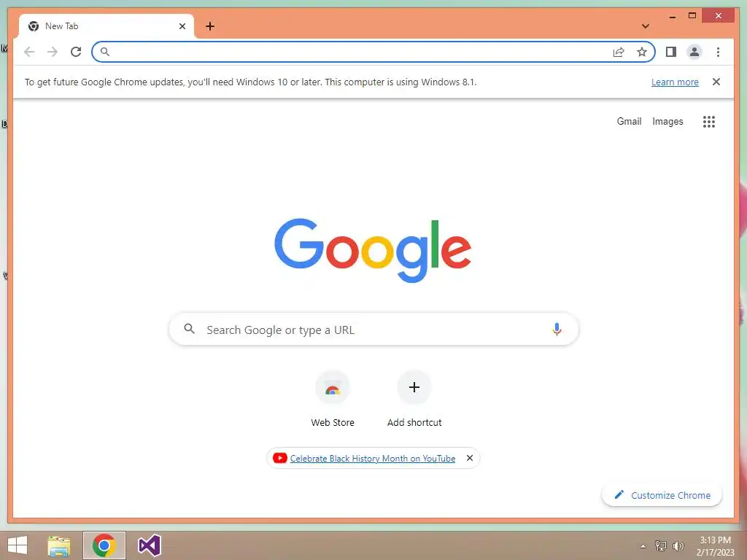Go back with the back arrow
The image size is (747, 560).
tap(29, 52)
